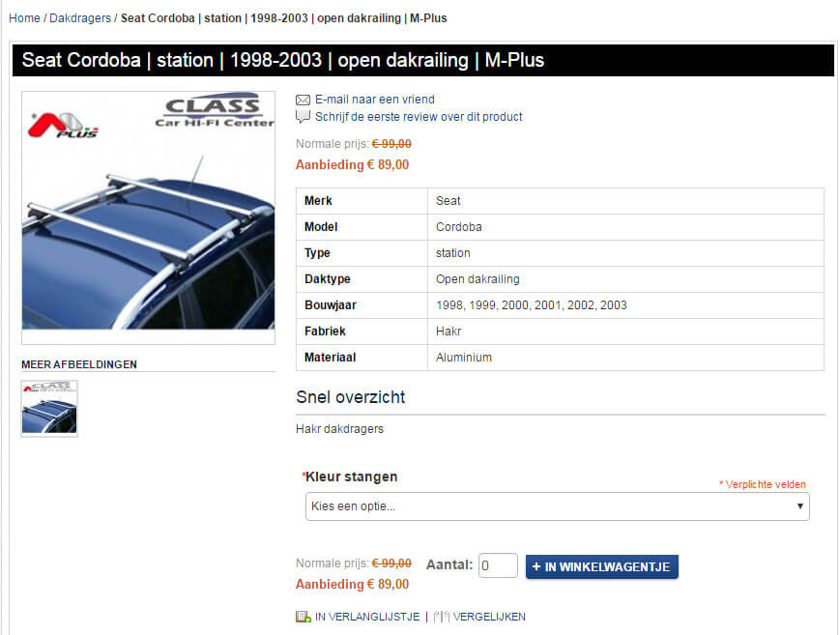Click the Materiaal label cell
Image resolution: width=840 pixels, height=635 pixels.
click(362, 358)
